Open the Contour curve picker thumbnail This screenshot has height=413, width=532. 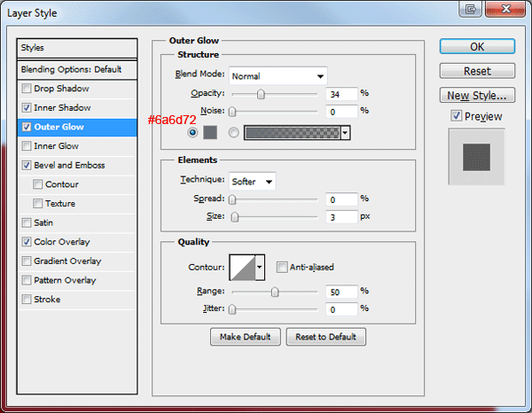click(243, 267)
